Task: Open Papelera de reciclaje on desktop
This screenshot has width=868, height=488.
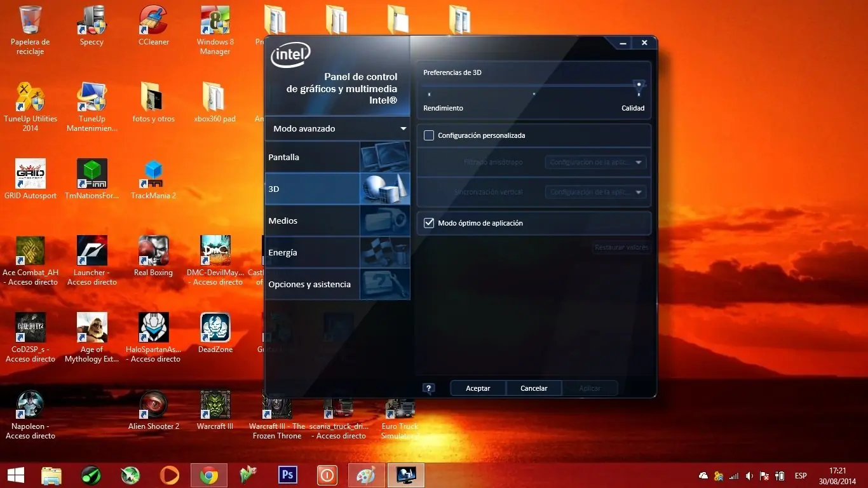Action: pyautogui.click(x=31, y=30)
